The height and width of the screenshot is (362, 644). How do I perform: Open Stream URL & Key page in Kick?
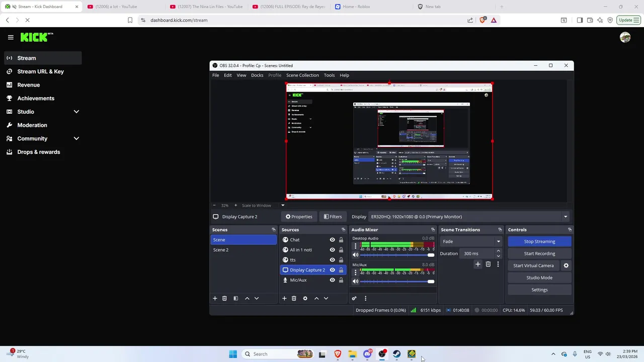(x=40, y=71)
